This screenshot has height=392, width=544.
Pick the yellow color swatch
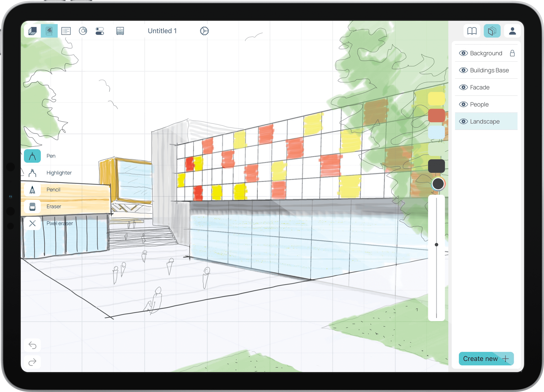(x=436, y=99)
